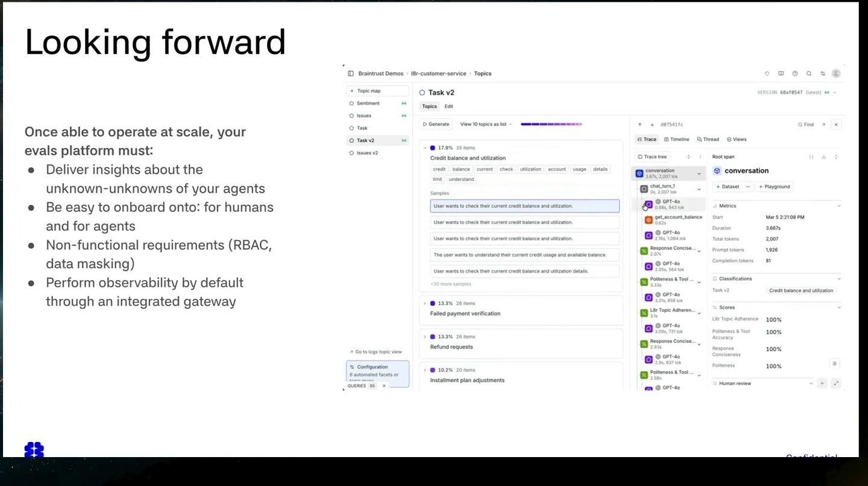Click the Credit balance and utilization classification chip
This screenshot has height=486, width=868.
pos(801,290)
